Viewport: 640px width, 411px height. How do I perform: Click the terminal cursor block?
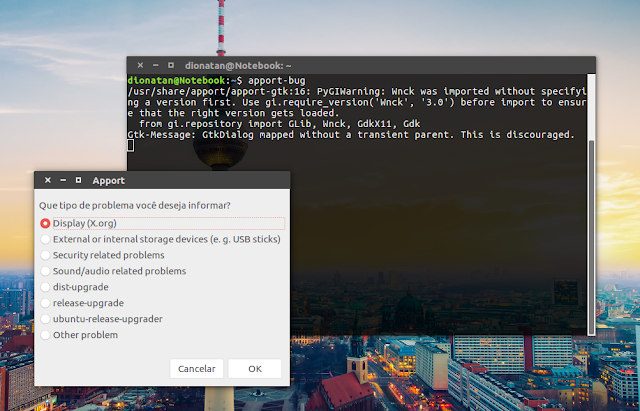tap(131, 145)
